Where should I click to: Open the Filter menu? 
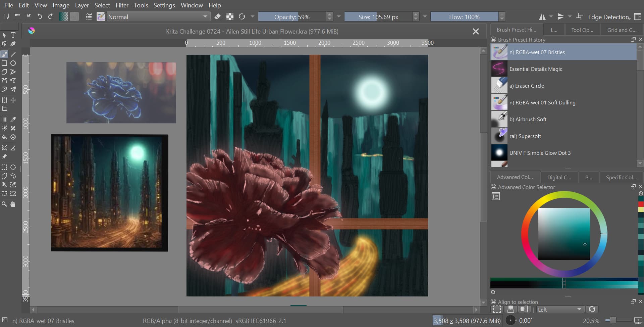point(122,5)
